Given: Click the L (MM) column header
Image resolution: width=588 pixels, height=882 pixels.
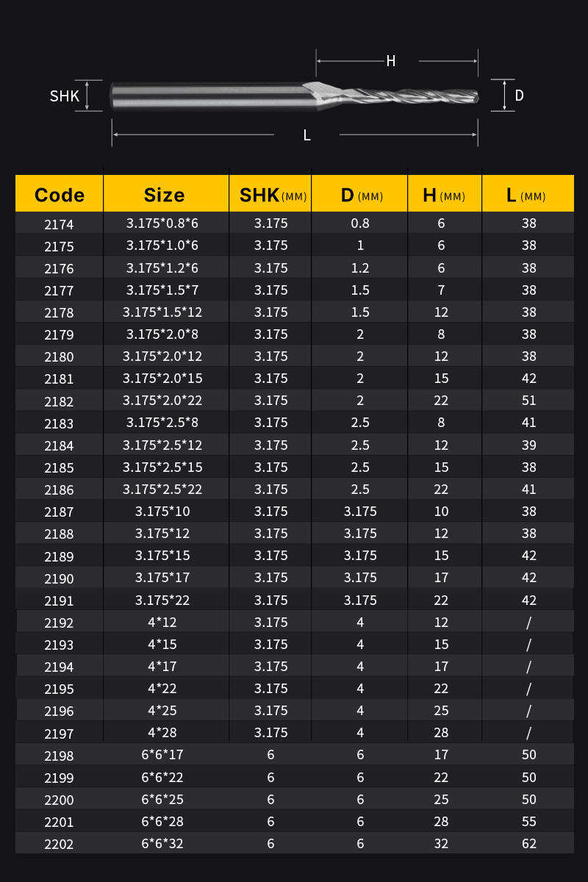Looking at the screenshot, I should click(526, 195).
